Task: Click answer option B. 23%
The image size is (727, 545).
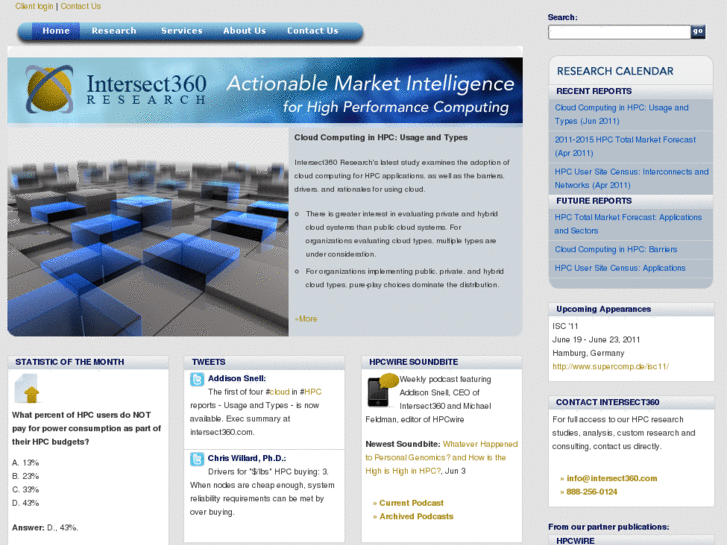Action: 26,476
